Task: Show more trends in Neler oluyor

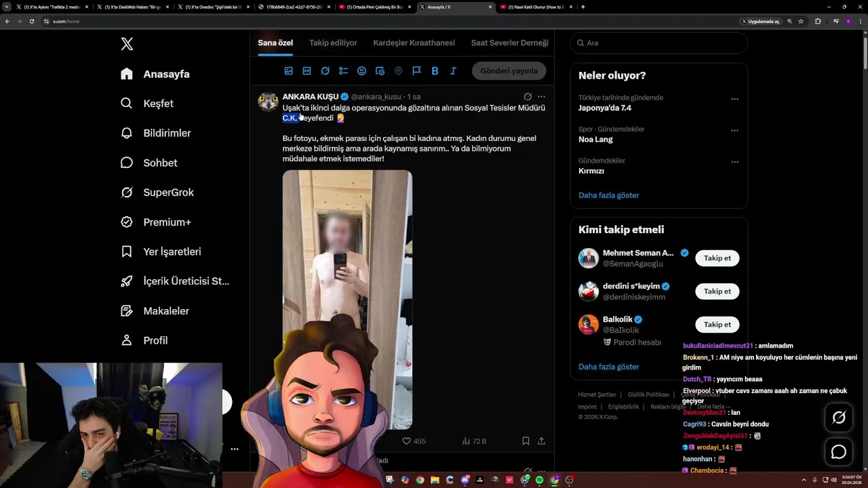Action: 608,195
